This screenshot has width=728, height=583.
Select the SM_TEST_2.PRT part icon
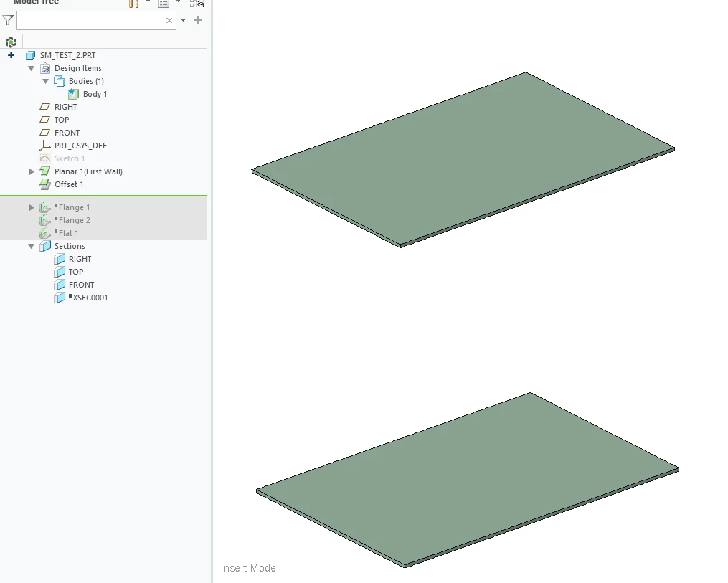point(30,55)
